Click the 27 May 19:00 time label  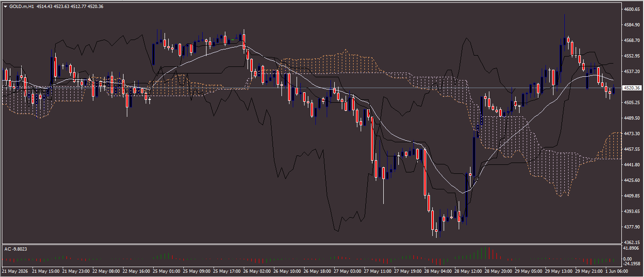[x=408, y=272]
